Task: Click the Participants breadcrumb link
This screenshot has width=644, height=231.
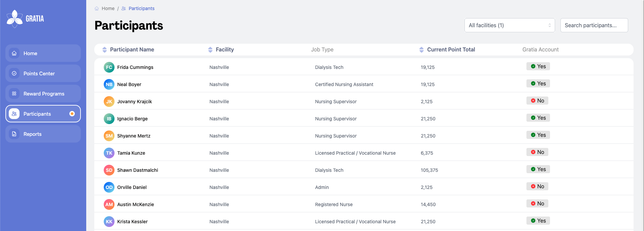Action: (x=141, y=8)
